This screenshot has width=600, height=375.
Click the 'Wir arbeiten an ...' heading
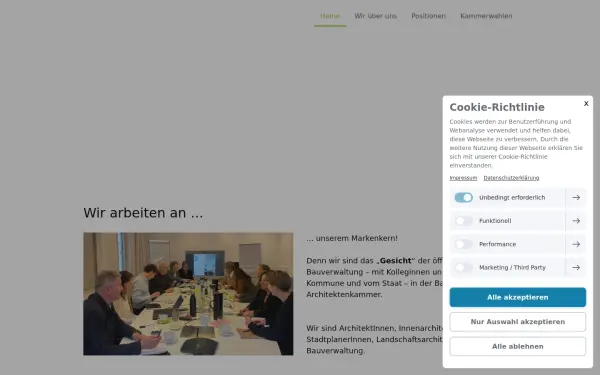(x=143, y=213)
